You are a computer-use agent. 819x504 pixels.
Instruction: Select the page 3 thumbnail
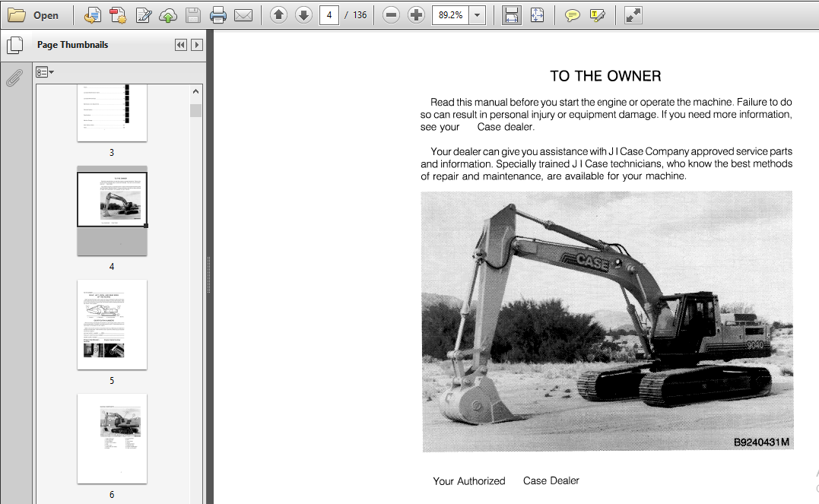pyautogui.click(x=112, y=113)
